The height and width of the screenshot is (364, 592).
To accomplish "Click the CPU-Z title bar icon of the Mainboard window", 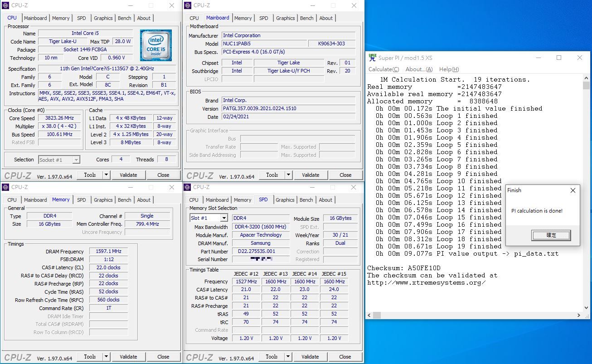I will (188, 5).
